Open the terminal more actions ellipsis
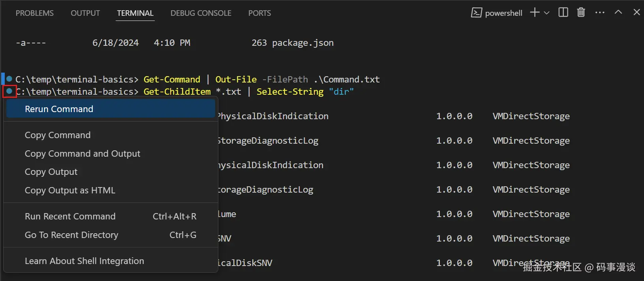 (600, 13)
